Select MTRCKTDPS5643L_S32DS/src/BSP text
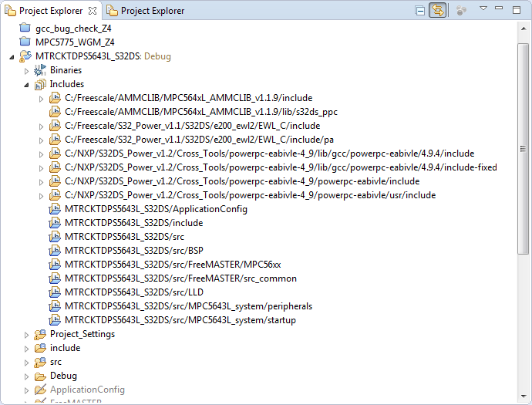The width and height of the screenshot is (532, 405). click(x=134, y=251)
